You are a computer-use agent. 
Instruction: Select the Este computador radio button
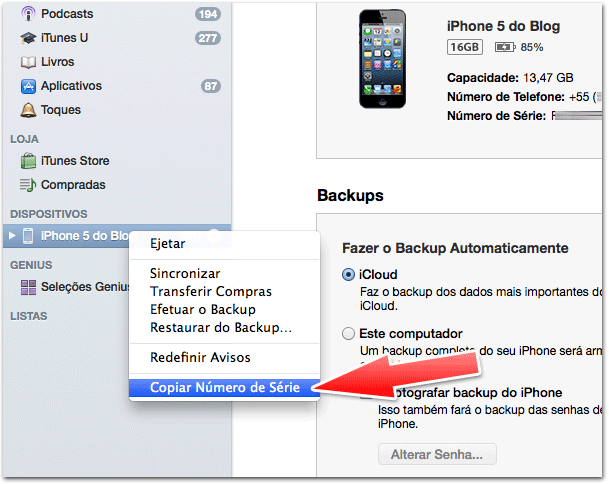[348, 334]
